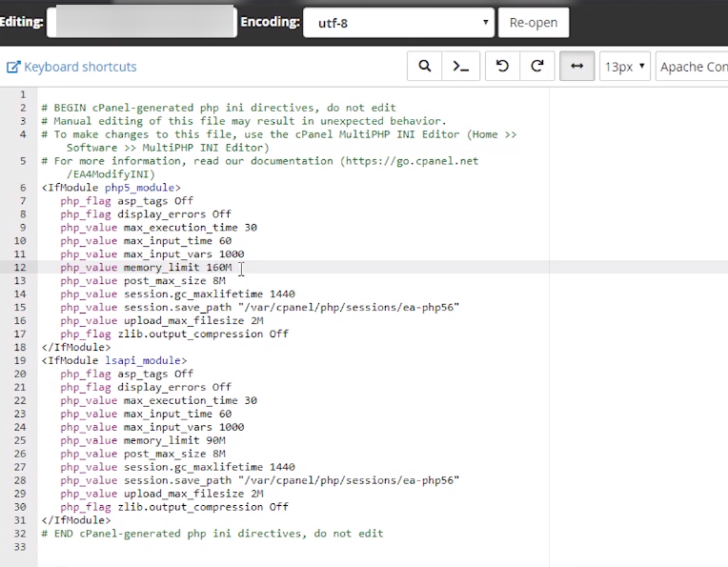Viewport: 728px width, 567px height.
Task: Click the END cPanel-generated comment line
Action: coord(212,534)
